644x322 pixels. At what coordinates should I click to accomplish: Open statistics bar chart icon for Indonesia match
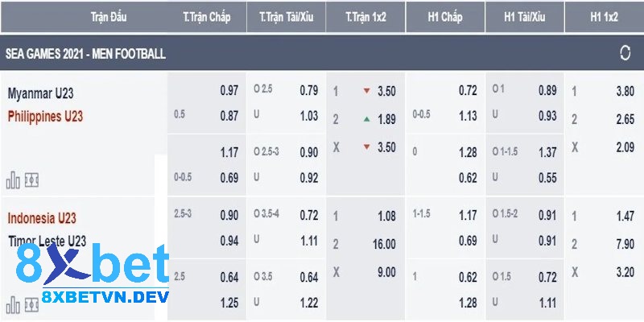(13, 305)
